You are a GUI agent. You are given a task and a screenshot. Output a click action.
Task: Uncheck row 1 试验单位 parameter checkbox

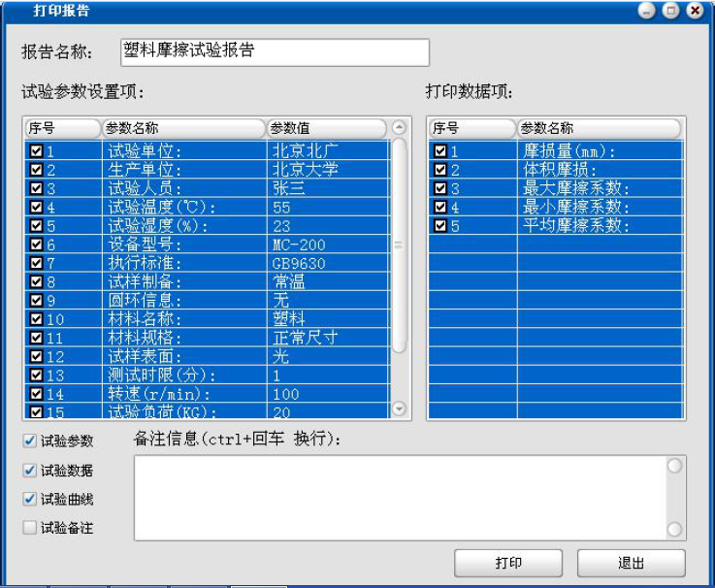click(x=37, y=151)
